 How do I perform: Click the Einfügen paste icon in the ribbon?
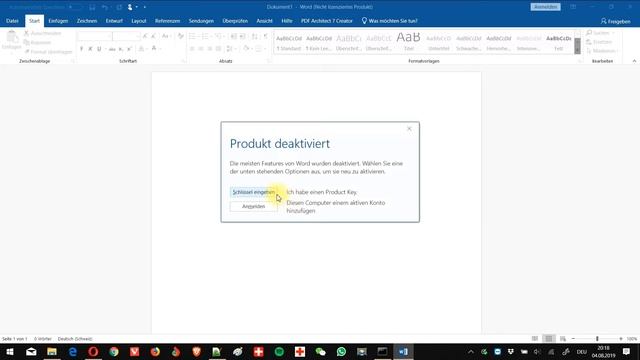pos(12,37)
